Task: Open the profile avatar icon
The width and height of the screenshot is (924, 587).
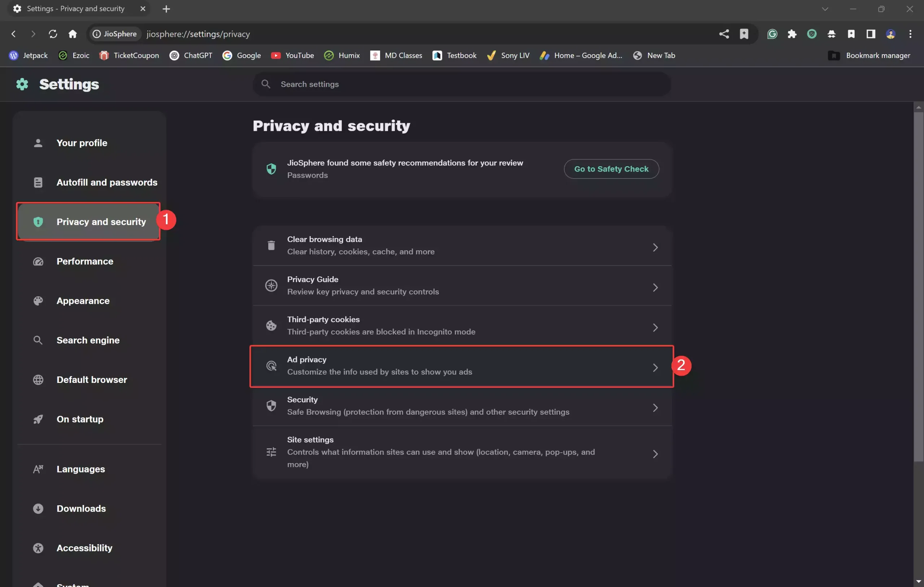Action: 890,34
